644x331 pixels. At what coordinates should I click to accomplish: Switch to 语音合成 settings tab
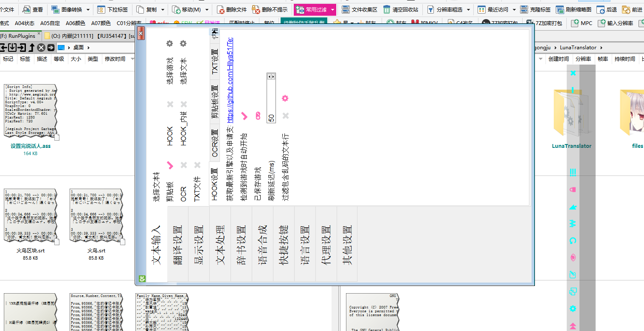(x=263, y=244)
